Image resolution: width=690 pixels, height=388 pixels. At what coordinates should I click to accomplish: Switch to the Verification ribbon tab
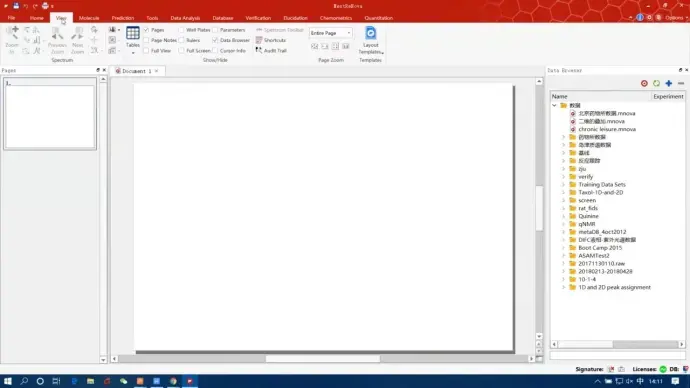(x=258, y=18)
